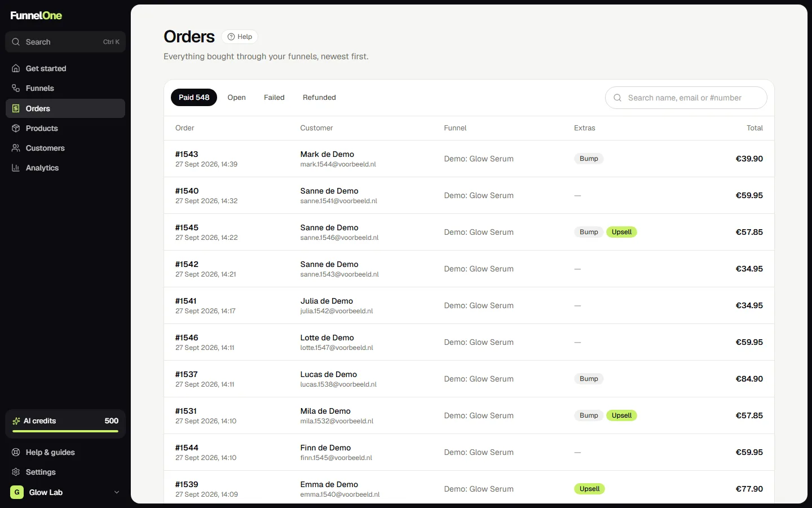Open order #1541
Image resolution: width=812 pixels, height=508 pixels.
(x=186, y=301)
